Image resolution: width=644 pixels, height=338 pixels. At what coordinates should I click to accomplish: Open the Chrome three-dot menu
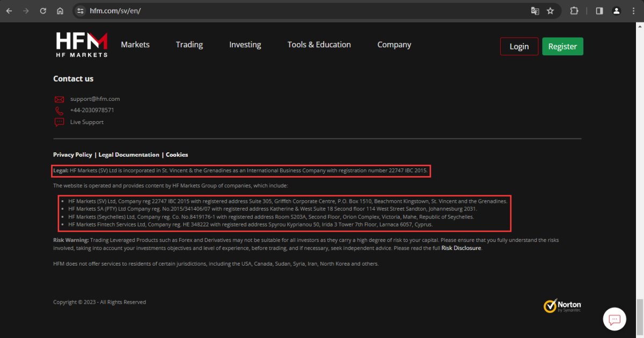pyautogui.click(x=634, y=11)
